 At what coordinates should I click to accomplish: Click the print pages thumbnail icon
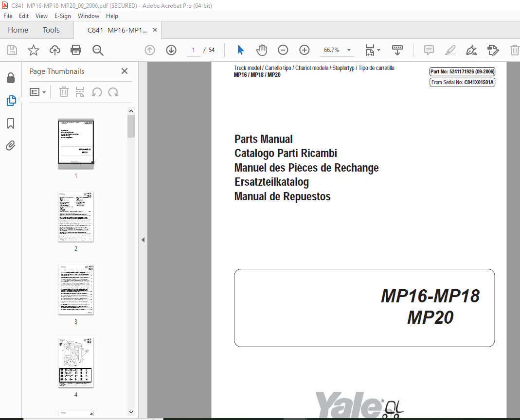(x=80, y=92)
